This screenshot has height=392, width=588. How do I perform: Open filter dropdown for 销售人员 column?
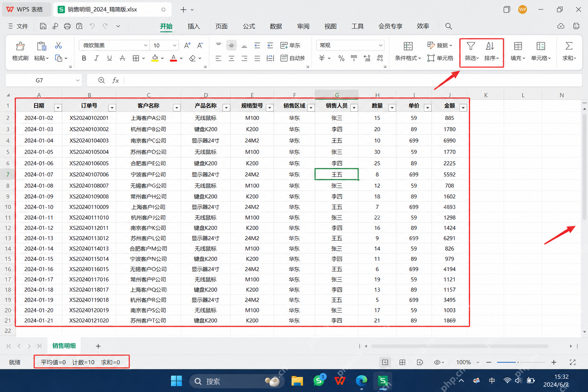[x=354, y=108]
